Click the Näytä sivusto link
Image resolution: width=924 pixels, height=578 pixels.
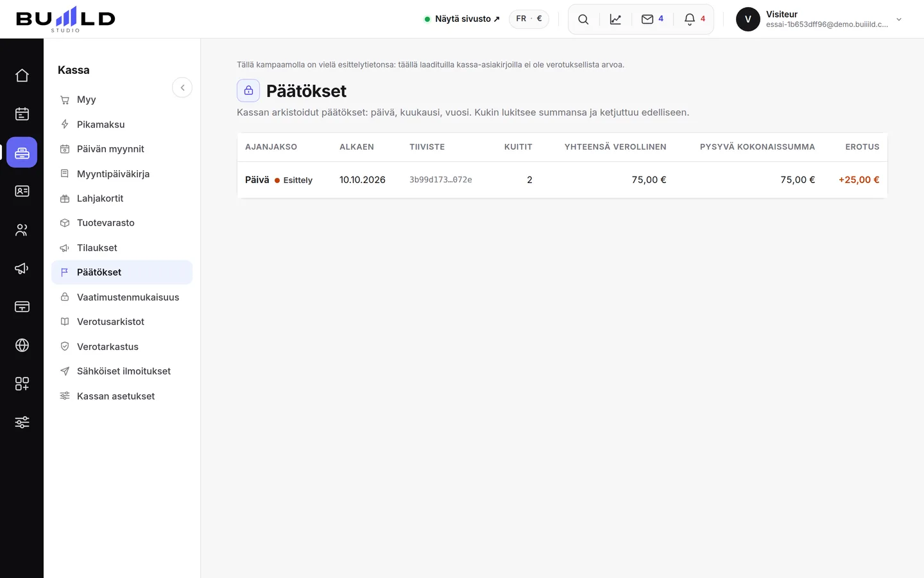[x=462, y=19]
